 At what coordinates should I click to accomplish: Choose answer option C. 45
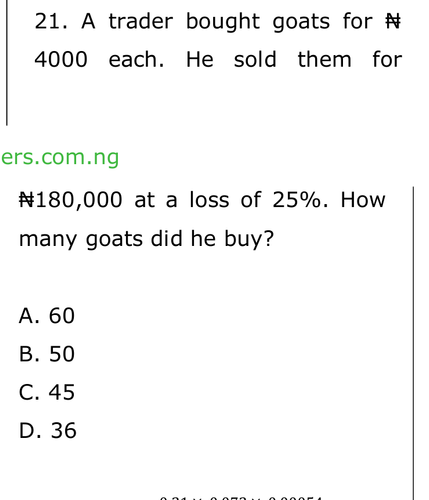[47, 392]
